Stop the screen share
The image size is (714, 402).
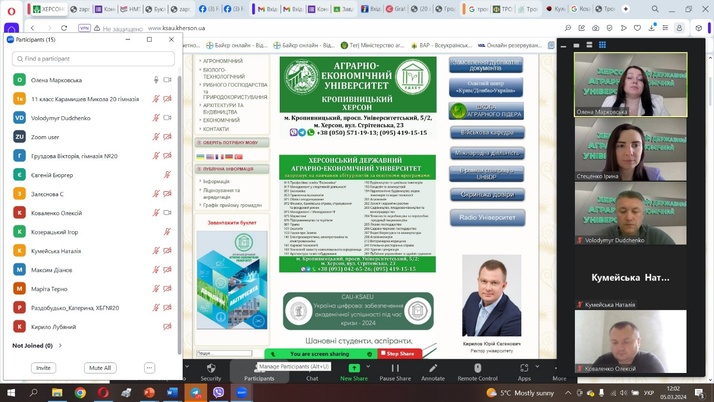click(399, 353)
